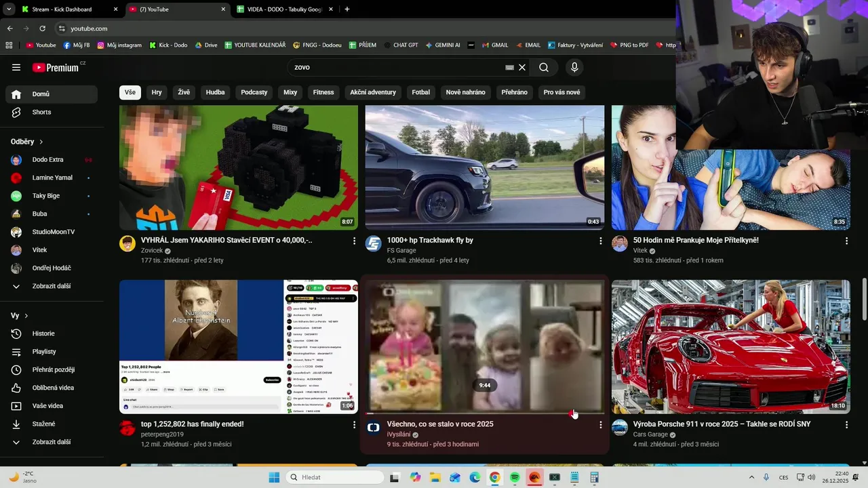Open the taskbar notification bell
The image size is (868, 488).
(x=856, y=477)
